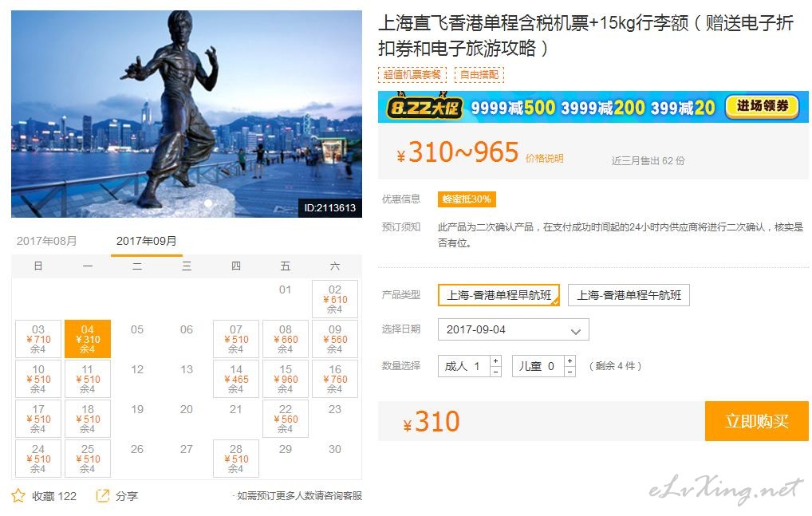Switch to the 2017年08月 calendar tab
Screen dimensions: 812x516
[46, 241]
